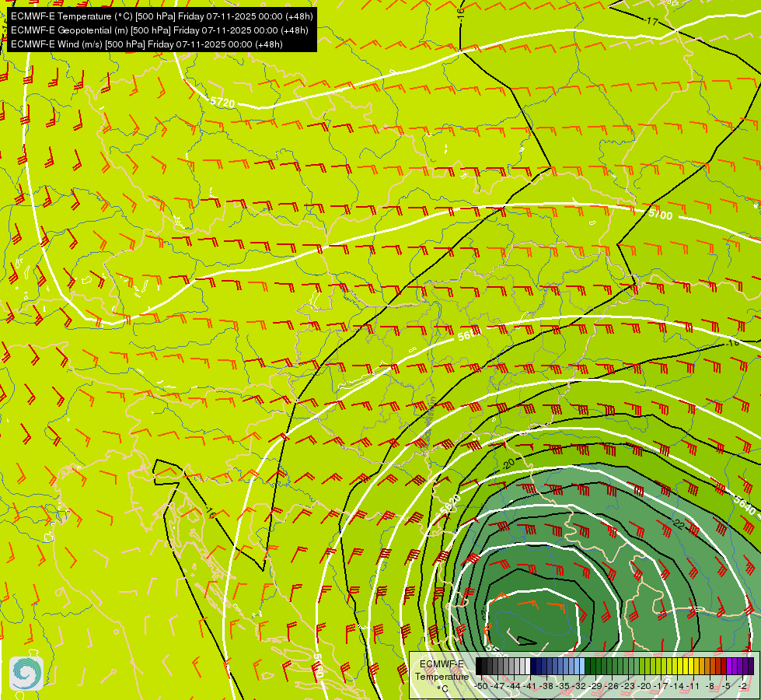Click the -47 value in temperature legend
The width and height of the screenshot is (761, 700).
pyautogui.click(x=498, y=686)
